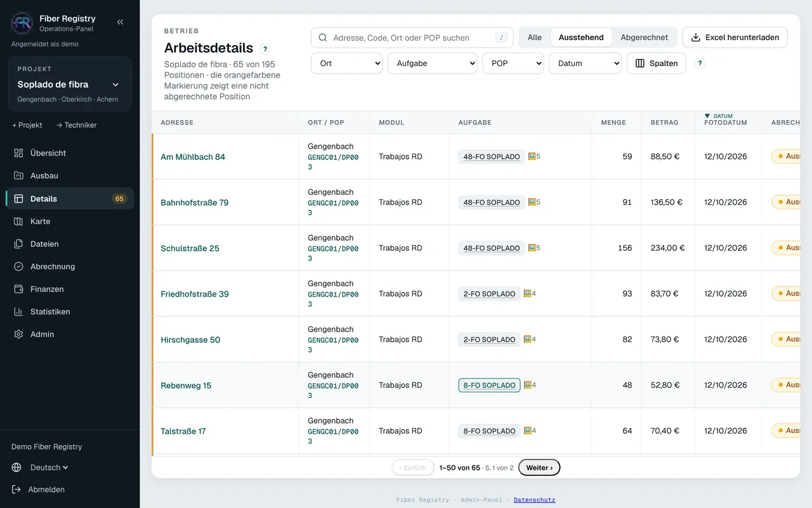Open the Ort filter dropdown
The width and height of the screenshot is (812, 508).
(x=347, y=63)
